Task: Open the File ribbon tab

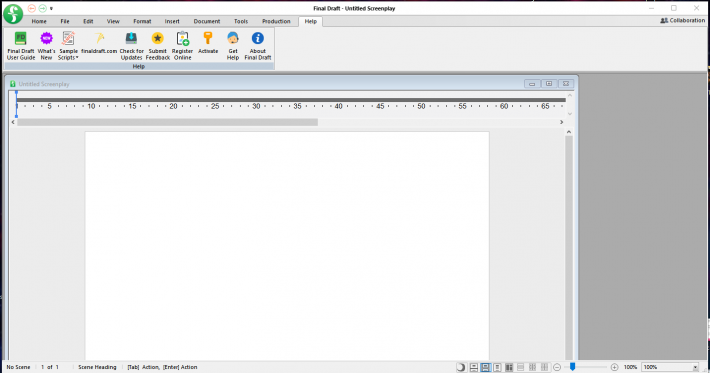Action: click(x=65, y=21)
